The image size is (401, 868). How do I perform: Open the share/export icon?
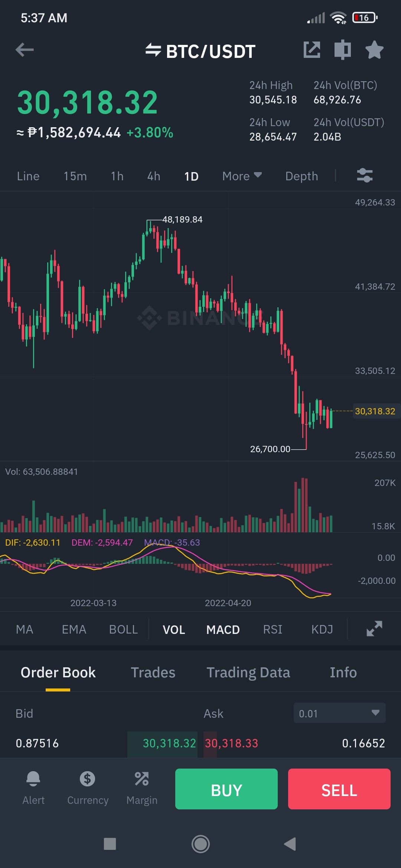tap(312, 50)
